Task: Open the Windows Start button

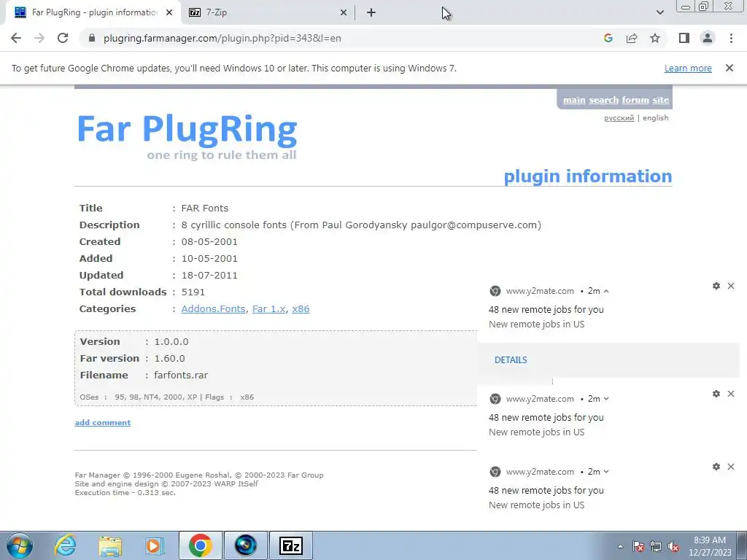Action: [x=20, y=545]
